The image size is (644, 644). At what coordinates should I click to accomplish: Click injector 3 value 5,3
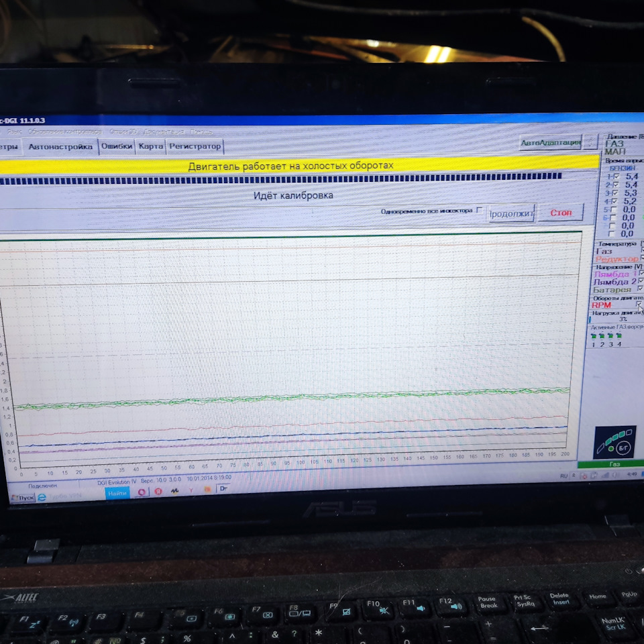(x=631, y=193)
